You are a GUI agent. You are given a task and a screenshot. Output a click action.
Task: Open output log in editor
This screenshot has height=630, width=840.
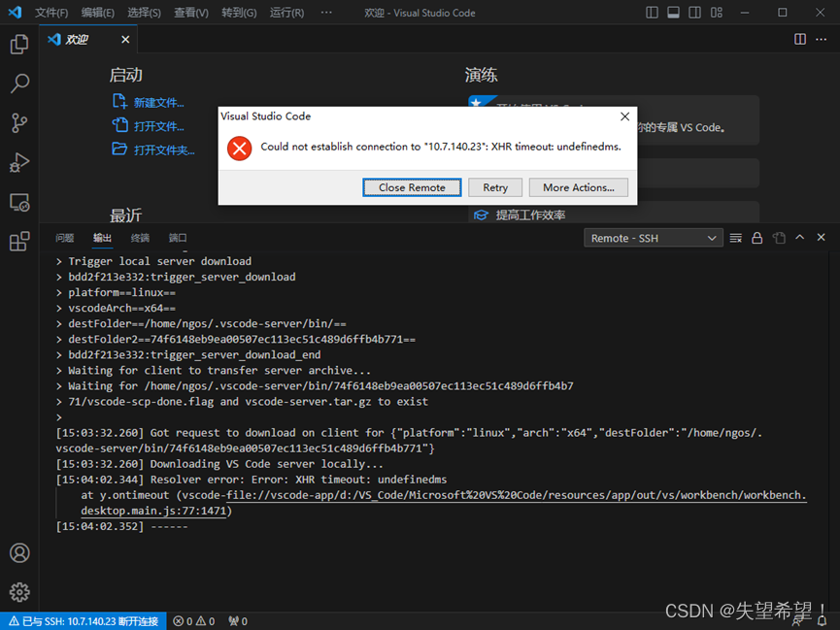point(779,238)
